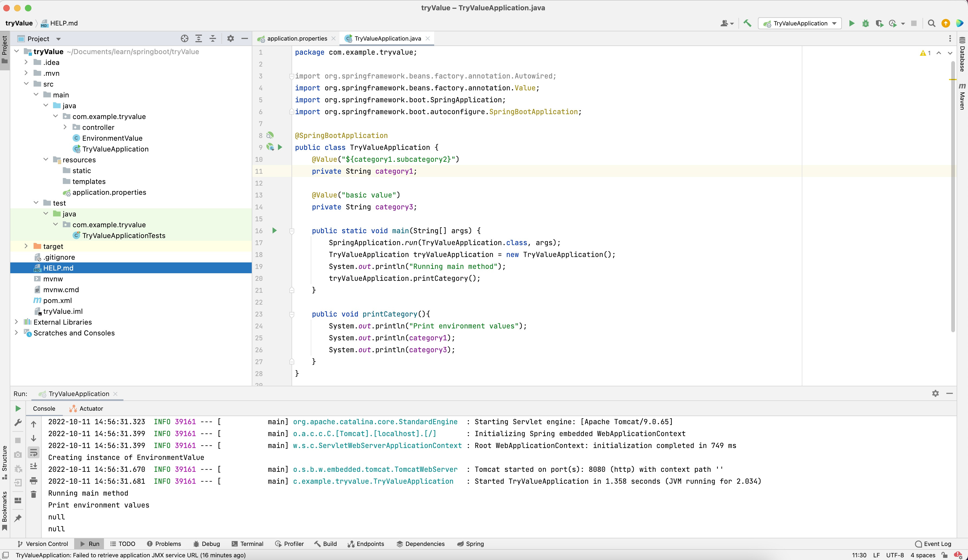Open editor tabs more options menu
The height and width of the screenshot is (560, 968).
point(950,39)
